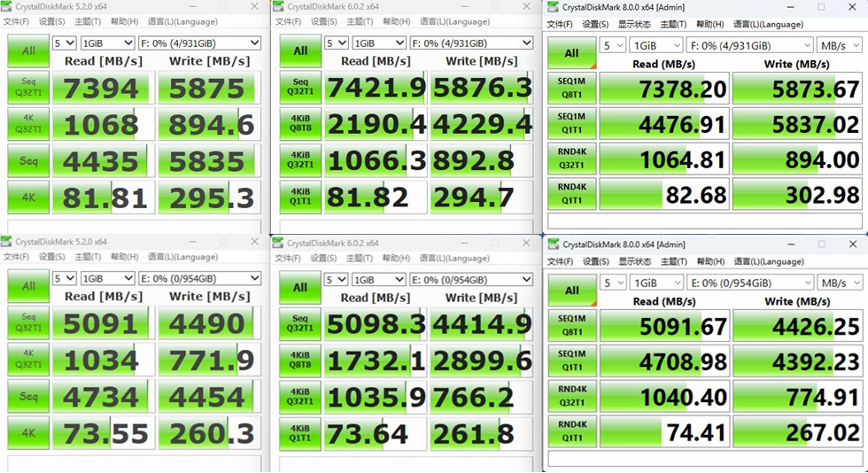Open F: drive dropdown in top 5.2.0 window
The width and height of the screenshot is (868, 473).
tap(200, 43)
